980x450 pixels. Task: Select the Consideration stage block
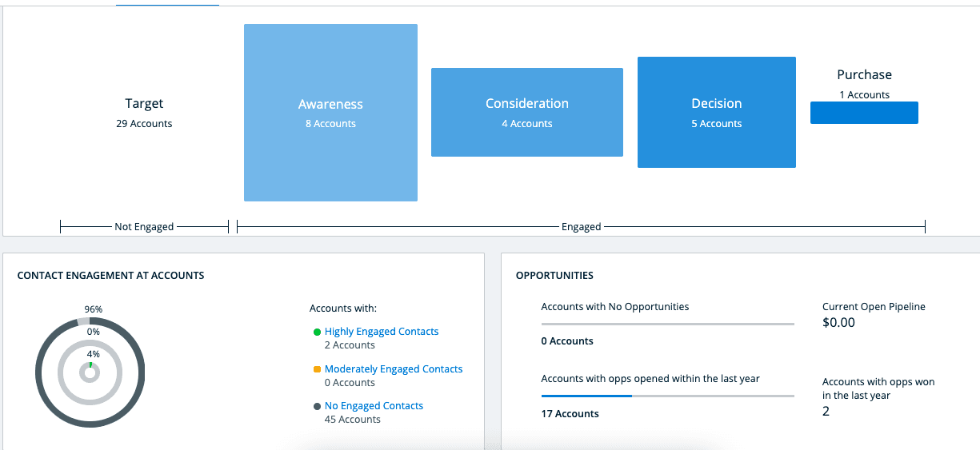(x=527, y=112)
